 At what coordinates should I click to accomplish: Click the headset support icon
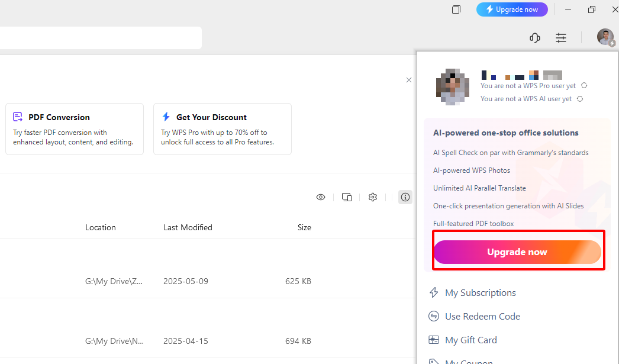(x=535, y=38)
